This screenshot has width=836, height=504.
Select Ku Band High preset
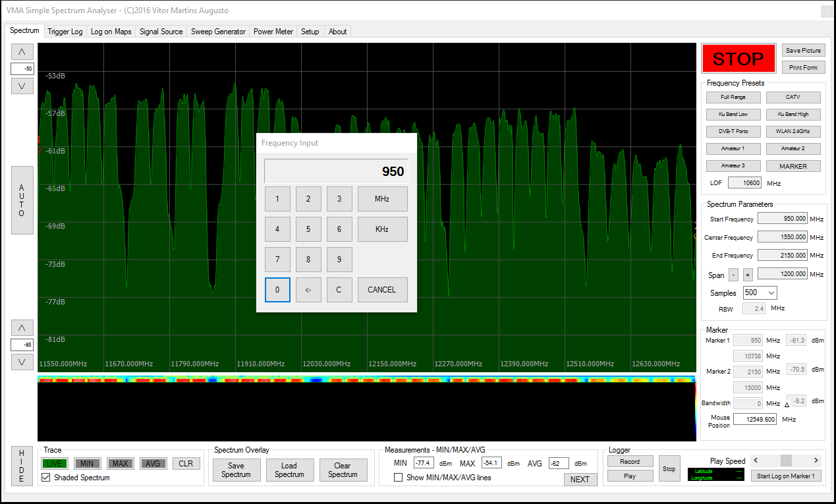coord(793,115)
